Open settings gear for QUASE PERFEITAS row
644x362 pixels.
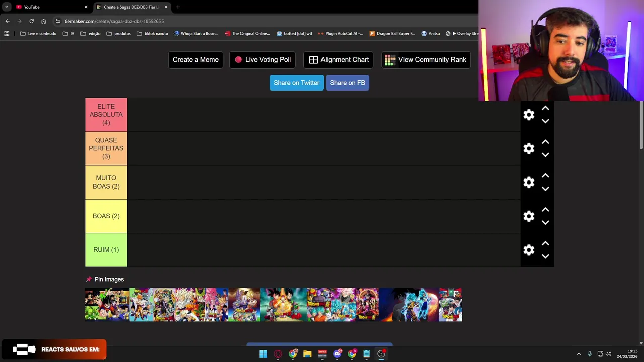pyautogui.click(x=529, y=148)
